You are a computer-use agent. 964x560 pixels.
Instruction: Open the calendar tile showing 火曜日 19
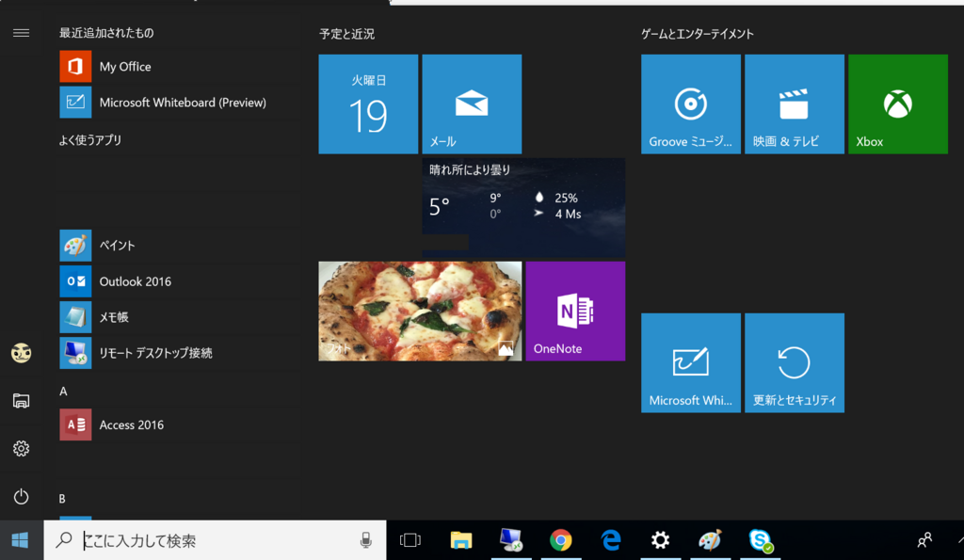(368, 104)
